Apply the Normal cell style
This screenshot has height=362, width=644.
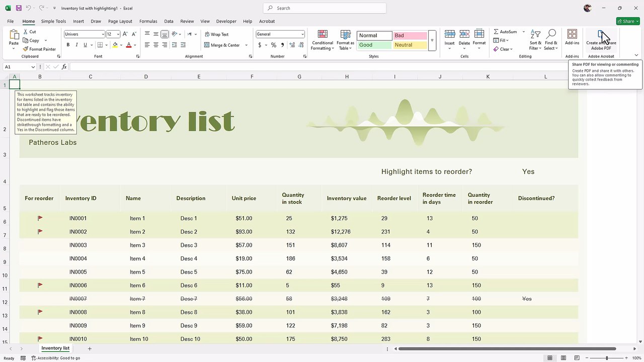(x=374, y=36)
